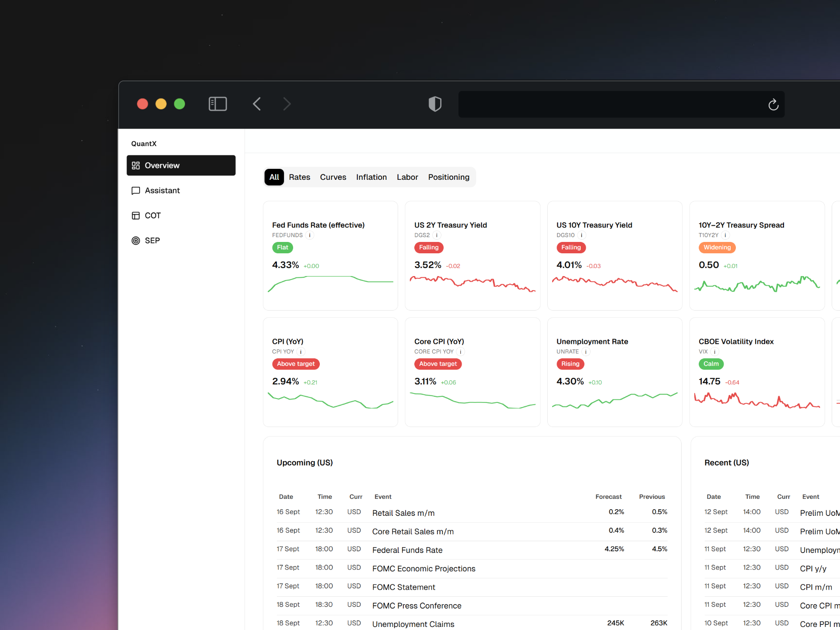
Task: Click the FOMC Press Conference event
Action: 416,606
